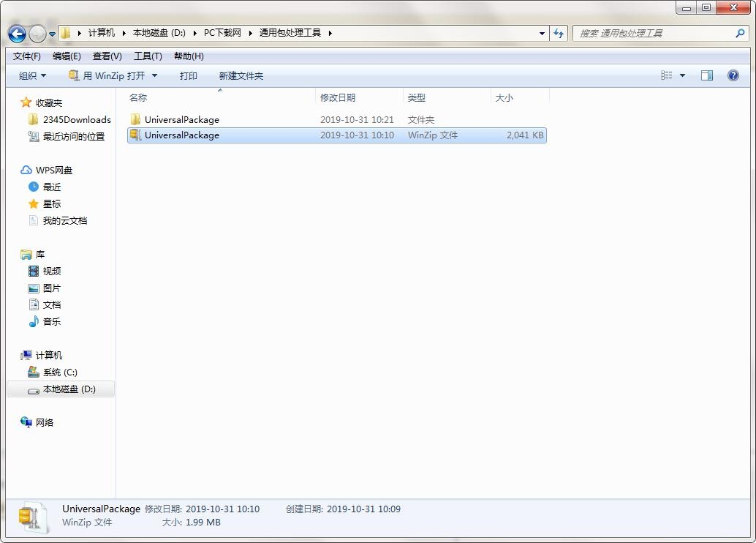
Task: Click the UniversalPackage folder's yellow icon
Action: pos(135,119)
